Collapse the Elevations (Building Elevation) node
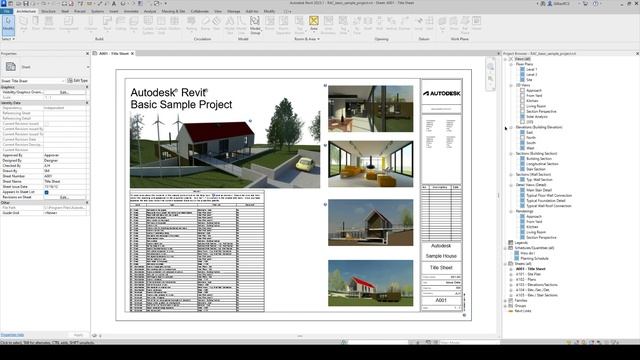The image size is (640, 360). pyautogui.click(x=511, y=127)
